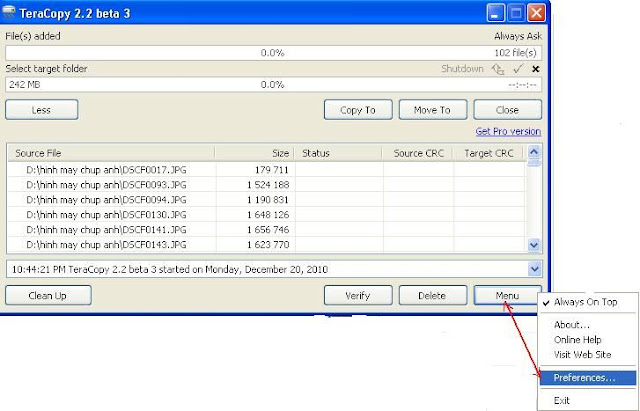Maximize the TeraCopy window
This screenshot has height=411, width=640.
[x=516, y=13]
